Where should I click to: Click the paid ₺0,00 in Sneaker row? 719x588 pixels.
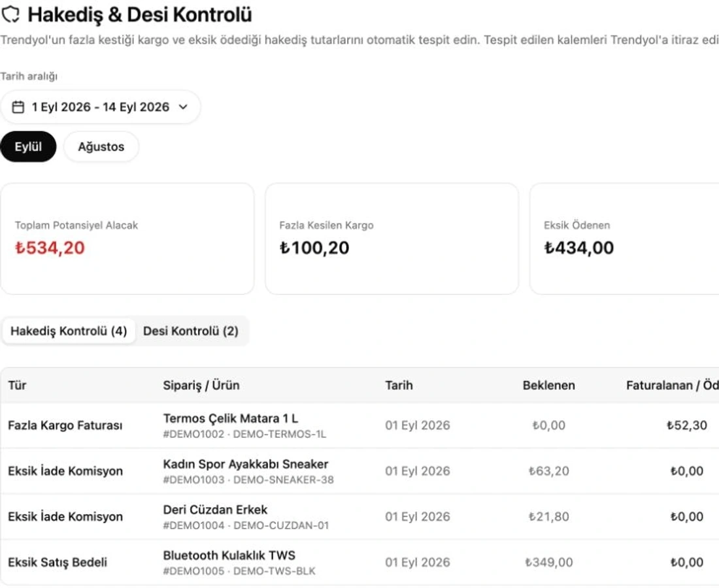pos(687,471)
